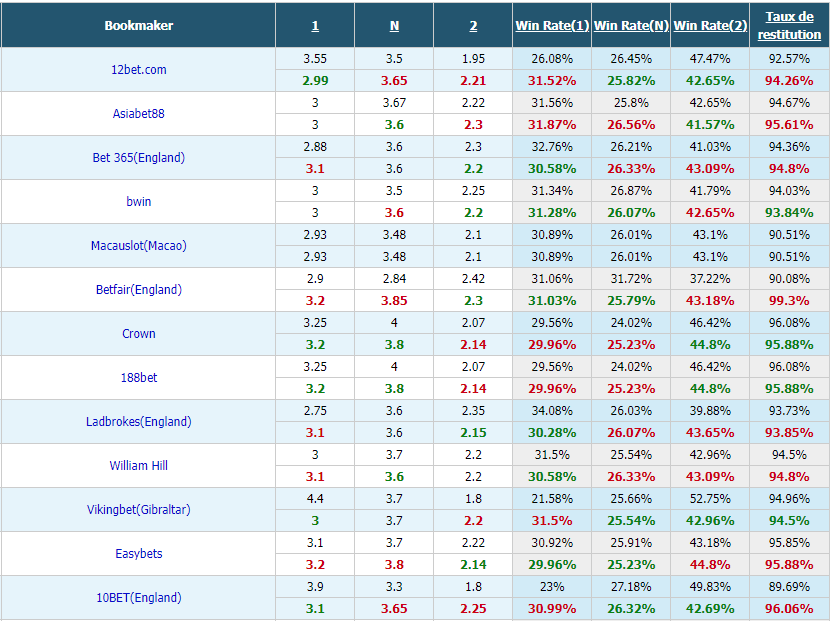This screenshot has height=621, width=831.
Task: Select Asiabet88 draw odds 3.67
Action: click(394, 103)
